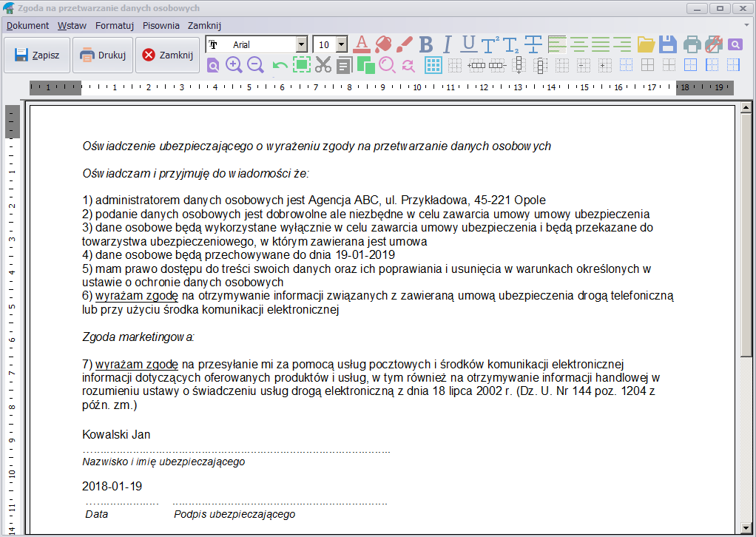
Task: Open the Dokument menu
Action: 27,26
